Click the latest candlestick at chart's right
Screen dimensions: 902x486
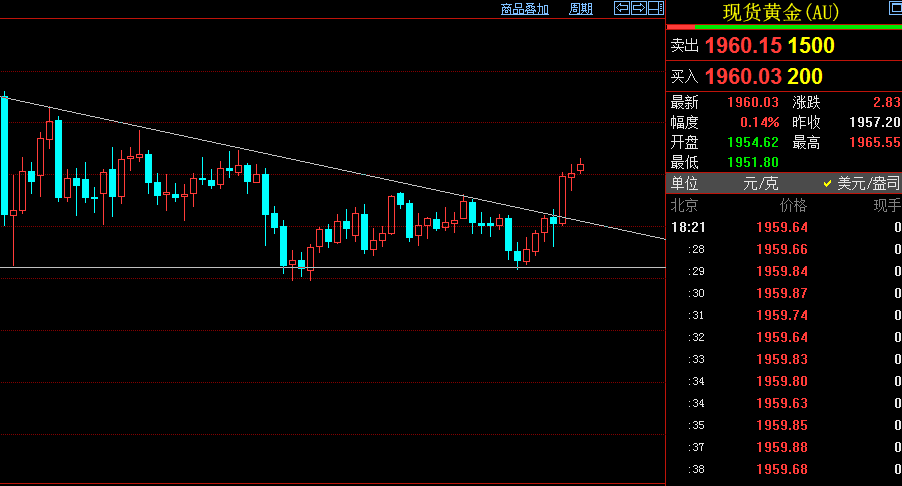pos(580,167)
